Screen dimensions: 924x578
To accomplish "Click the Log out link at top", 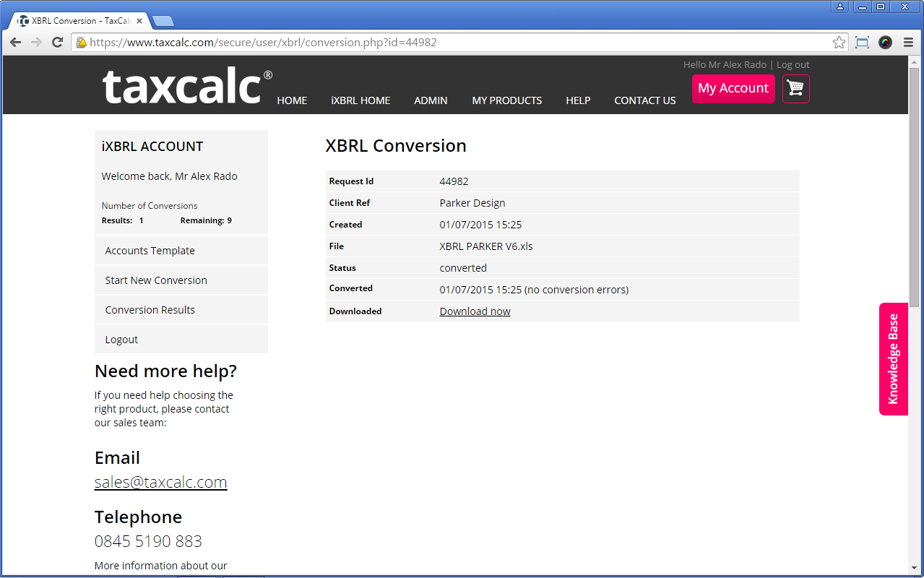I will [793, 64].
